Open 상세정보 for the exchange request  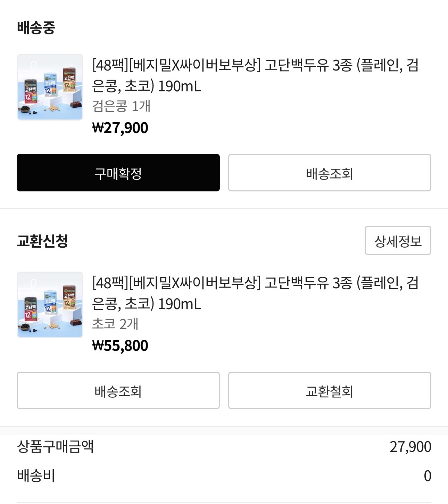pos(398,240)
